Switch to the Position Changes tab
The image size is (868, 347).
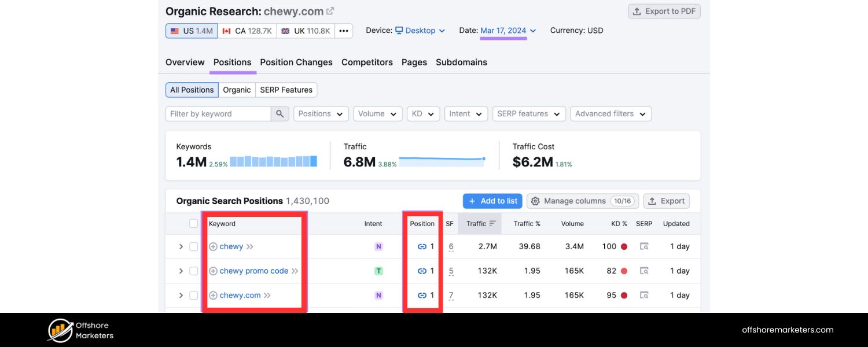(x=296, y=62)
